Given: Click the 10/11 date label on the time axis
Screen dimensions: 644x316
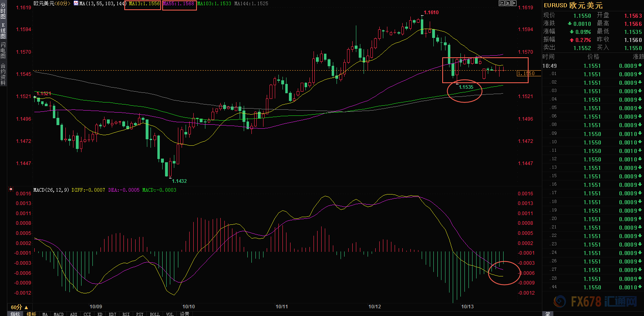Looking at the screenshot, I should [282, 307].
